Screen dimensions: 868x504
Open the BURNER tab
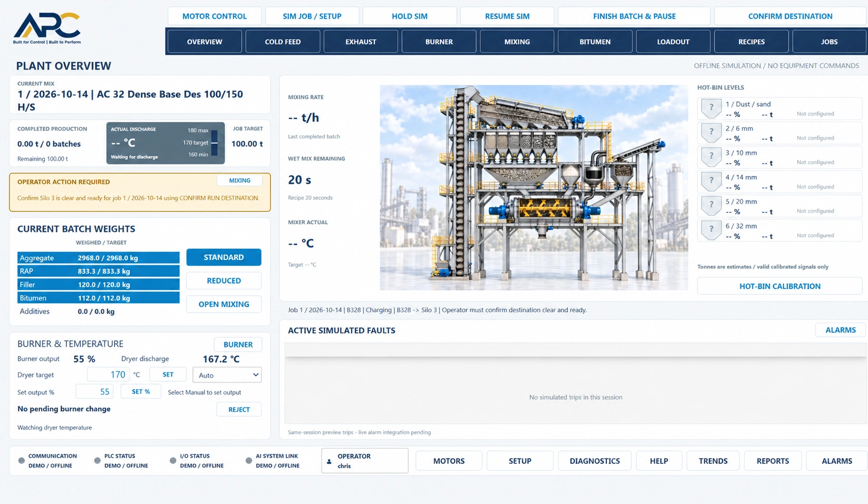pyautogui.click(x=439, y=42)
